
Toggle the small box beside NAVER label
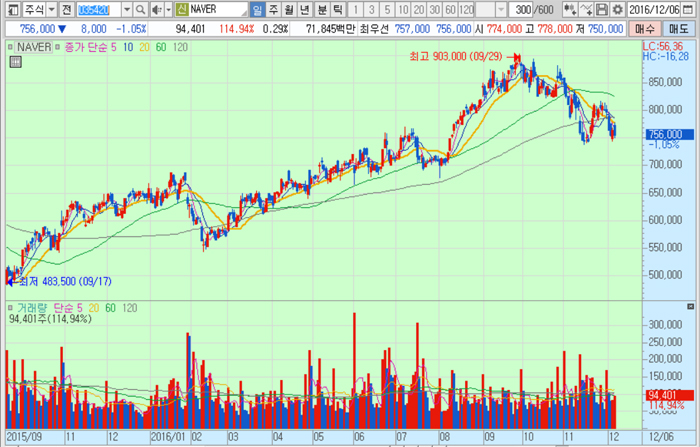point(10,47)
